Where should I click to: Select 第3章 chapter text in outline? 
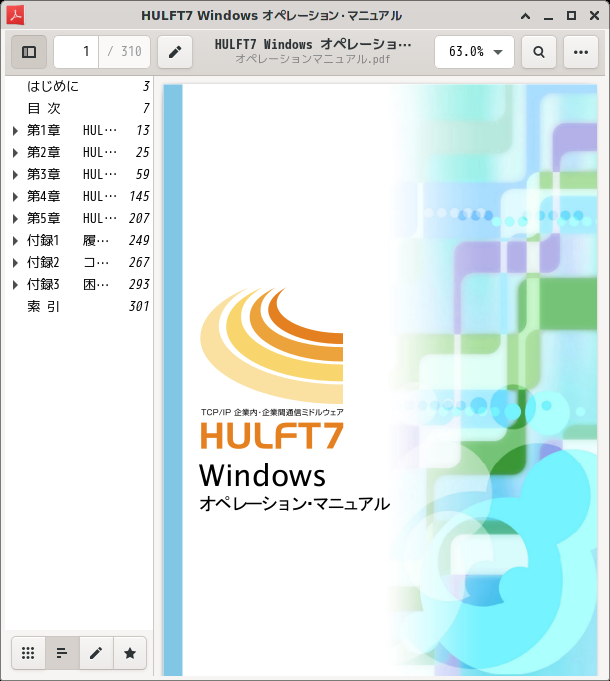tap(43, 175)
